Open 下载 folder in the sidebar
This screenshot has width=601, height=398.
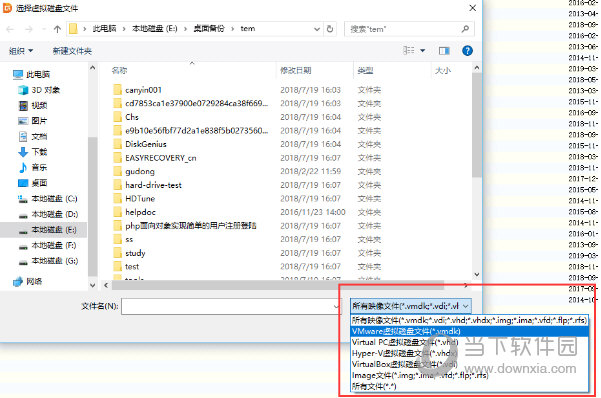[33, 152]
